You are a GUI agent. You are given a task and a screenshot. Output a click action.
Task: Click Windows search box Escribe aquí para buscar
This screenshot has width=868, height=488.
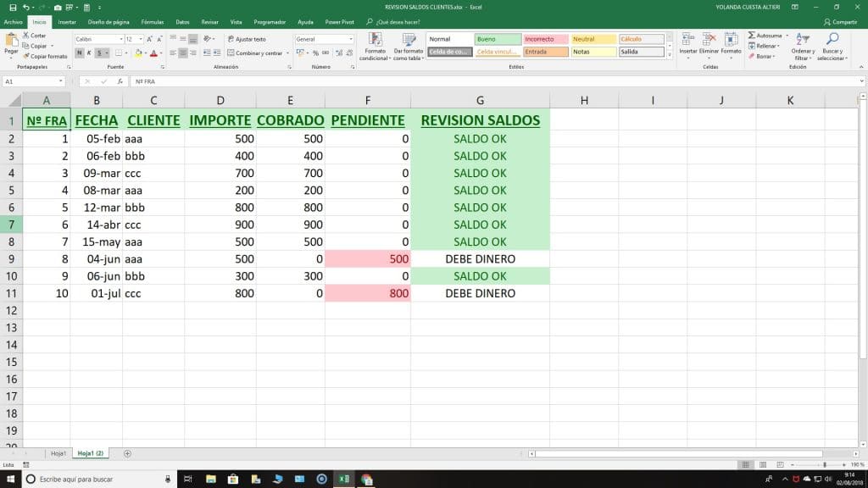tap(100, 480)
